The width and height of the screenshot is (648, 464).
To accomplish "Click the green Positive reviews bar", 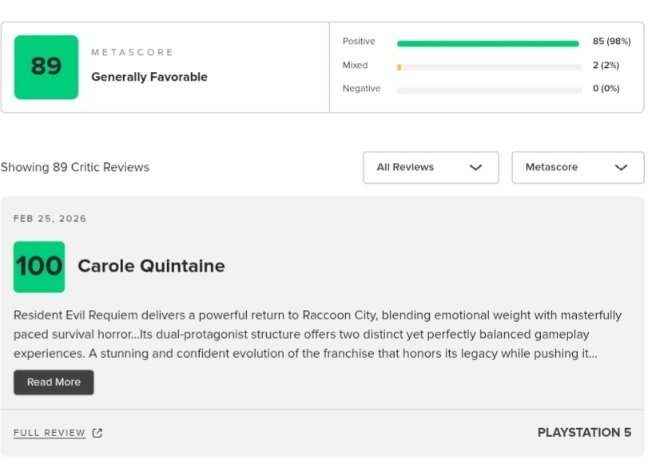I will (x=487, y=43).
